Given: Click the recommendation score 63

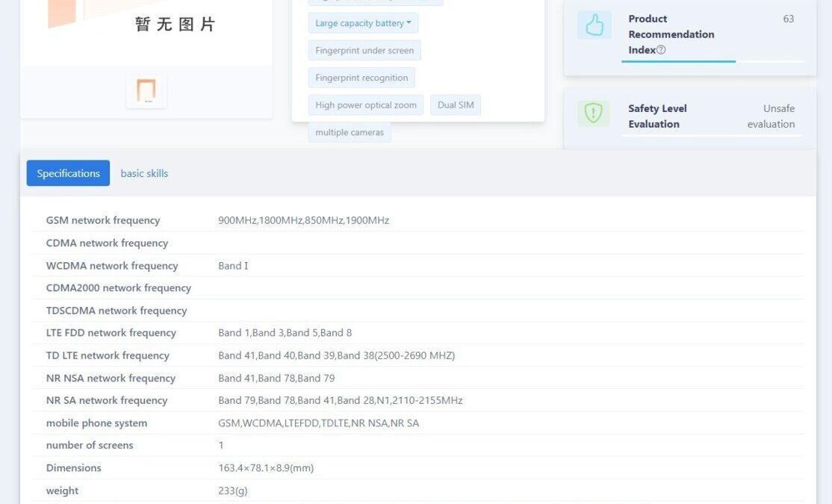Looking at the screenshot, I should (x=788, y=19).
